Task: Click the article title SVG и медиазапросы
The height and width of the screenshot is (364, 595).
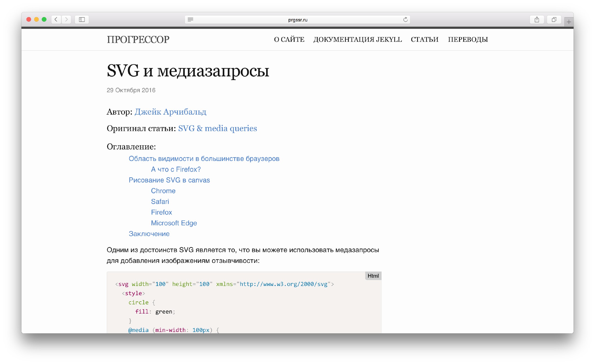Action: pyautogui.click(x=188, y=71)
